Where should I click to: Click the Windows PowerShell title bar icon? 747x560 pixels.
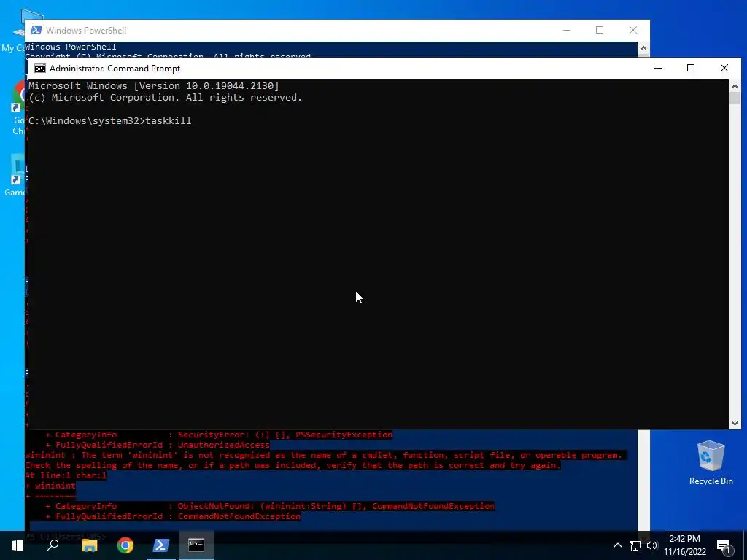(x=36, y=30)
